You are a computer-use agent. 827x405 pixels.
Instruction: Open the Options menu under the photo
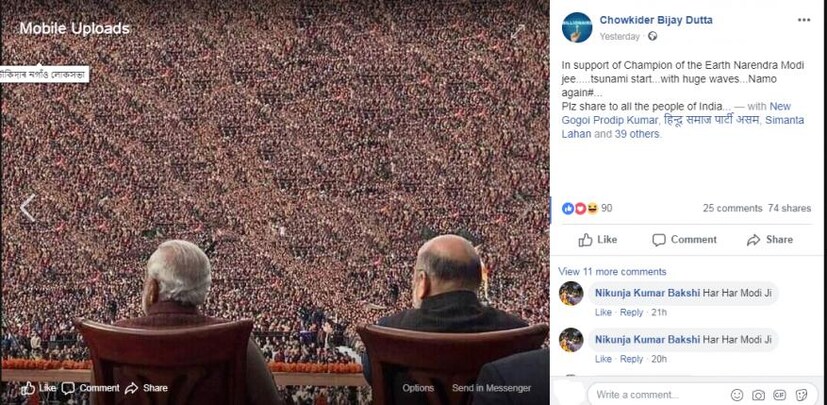pyautogui.click(x=418, y=388)
